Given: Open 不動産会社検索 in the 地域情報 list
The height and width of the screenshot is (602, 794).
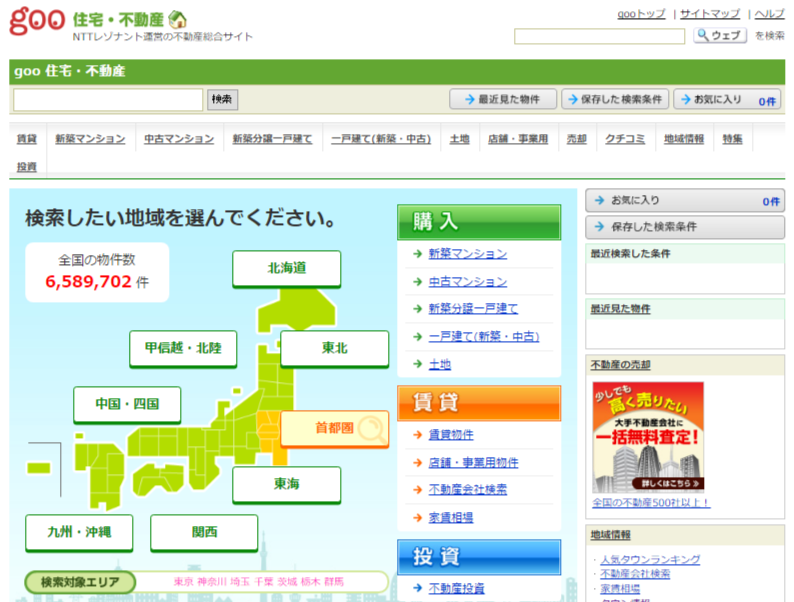Looking at the screenshot, I should 635,574.
